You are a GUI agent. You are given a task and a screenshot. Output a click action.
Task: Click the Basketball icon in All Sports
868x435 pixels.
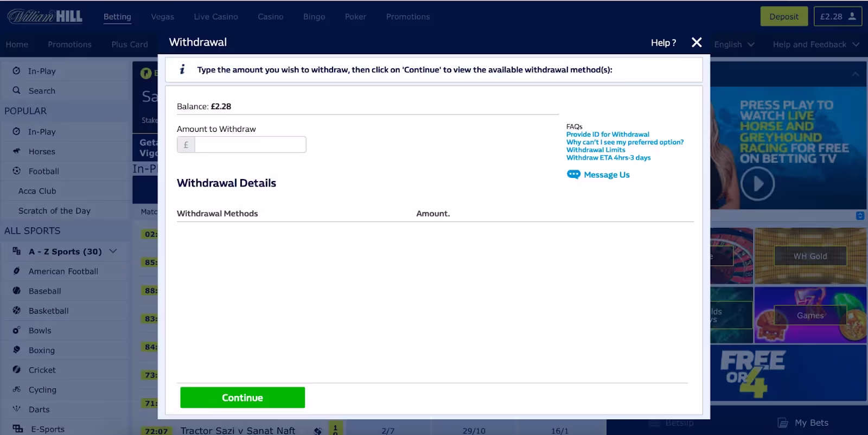point(16,311)
